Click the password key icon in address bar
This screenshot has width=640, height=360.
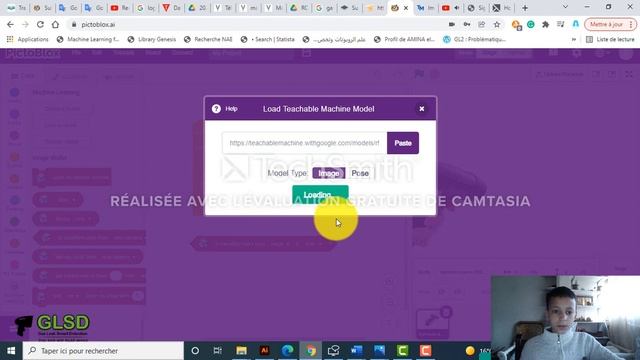tap(467, 24)
